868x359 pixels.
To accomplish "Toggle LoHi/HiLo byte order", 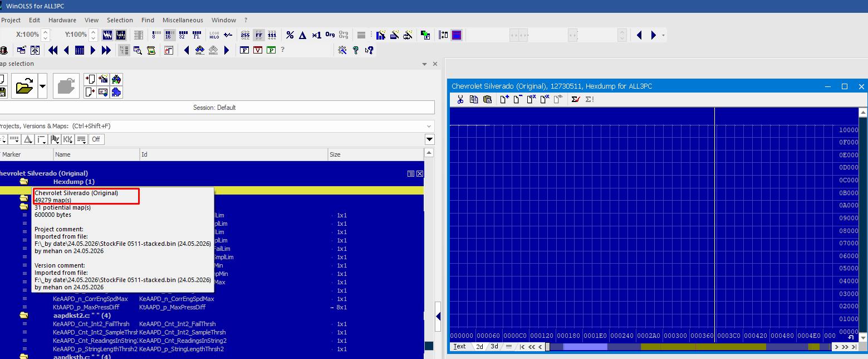I will (x=214, y=35).
